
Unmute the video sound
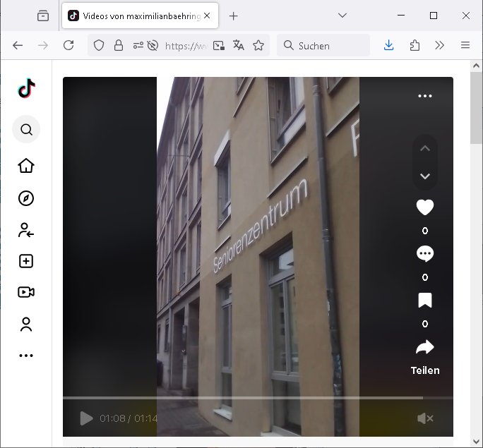click(x=425, y=418)
